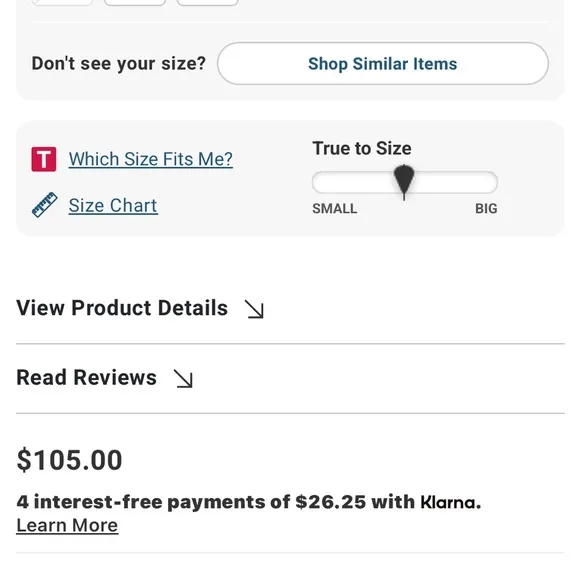Select the second partially visible size option
Screen dimensions: 580x580
click(x=135, y=3)
